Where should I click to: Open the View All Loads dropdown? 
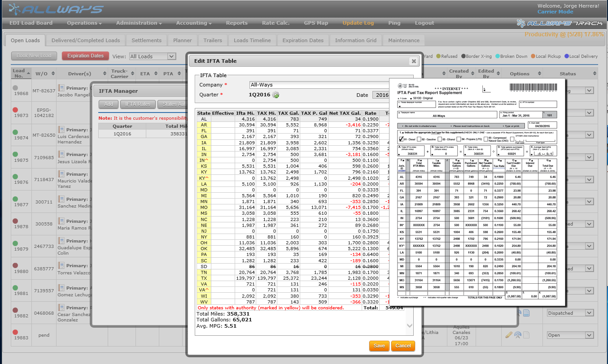[152, 56]
